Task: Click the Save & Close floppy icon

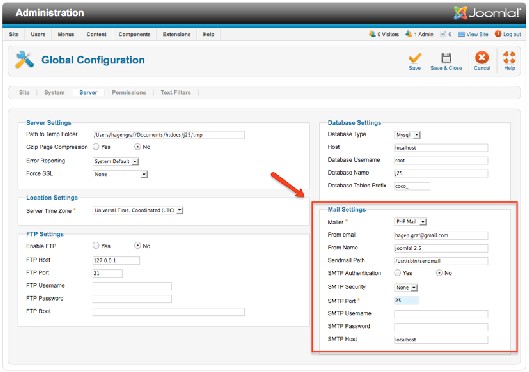Action: 446,58
